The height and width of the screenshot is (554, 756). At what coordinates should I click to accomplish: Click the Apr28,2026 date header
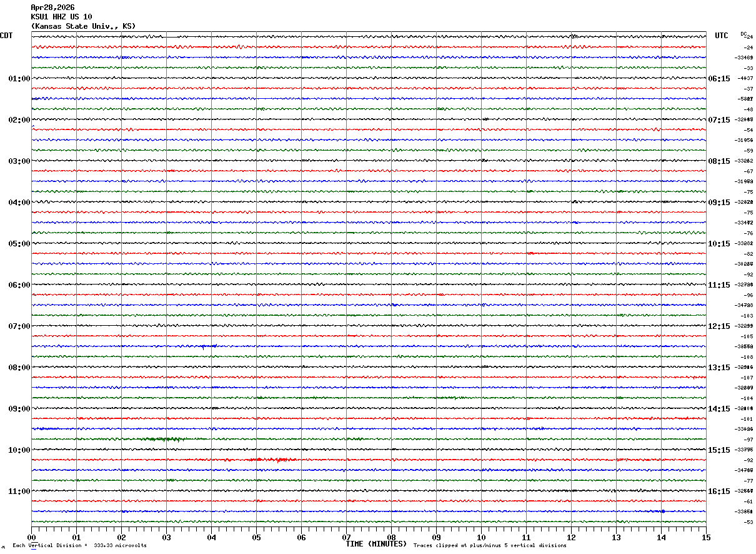52,8
